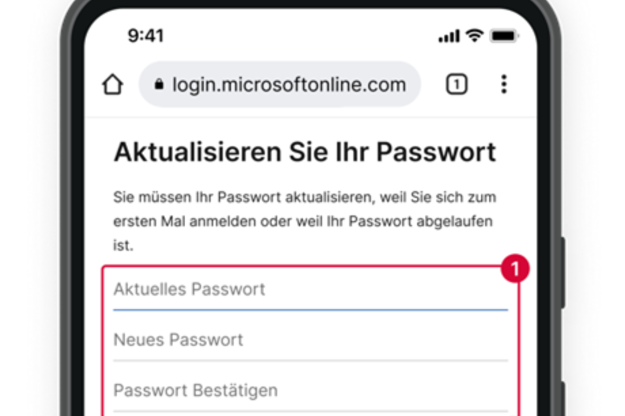Screen dimensions: 625x416
Task: Click the padlock icon in address bar
Action: click(159, 84)
